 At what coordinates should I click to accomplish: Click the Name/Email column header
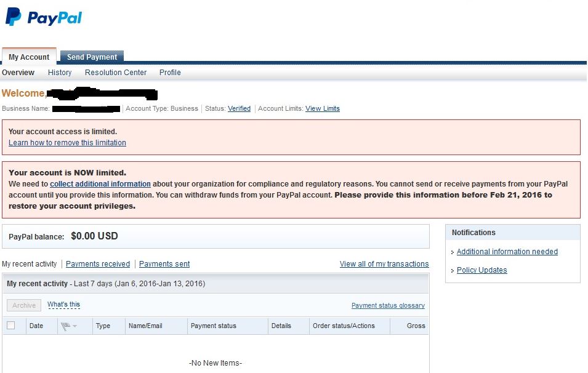coord(145,326)
